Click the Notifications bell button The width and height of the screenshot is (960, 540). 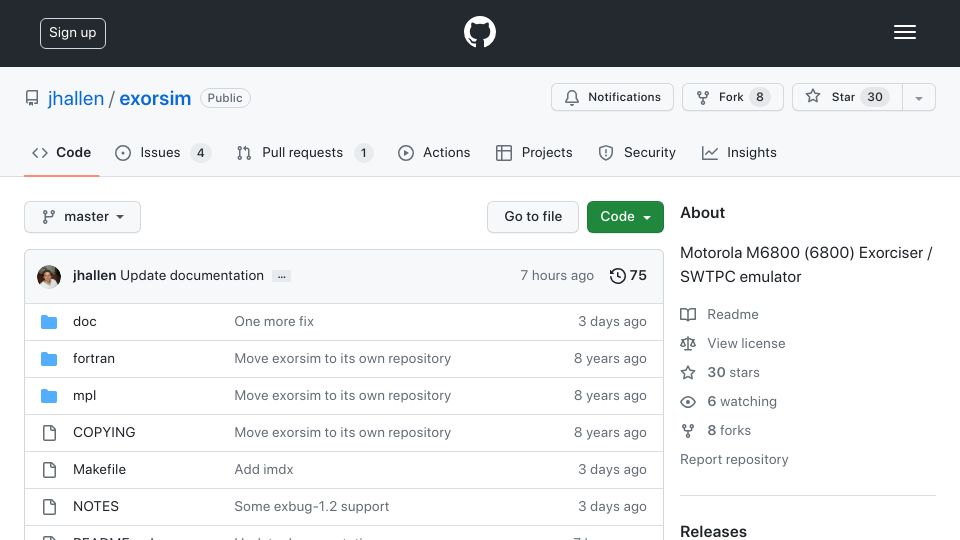point(612,97)
